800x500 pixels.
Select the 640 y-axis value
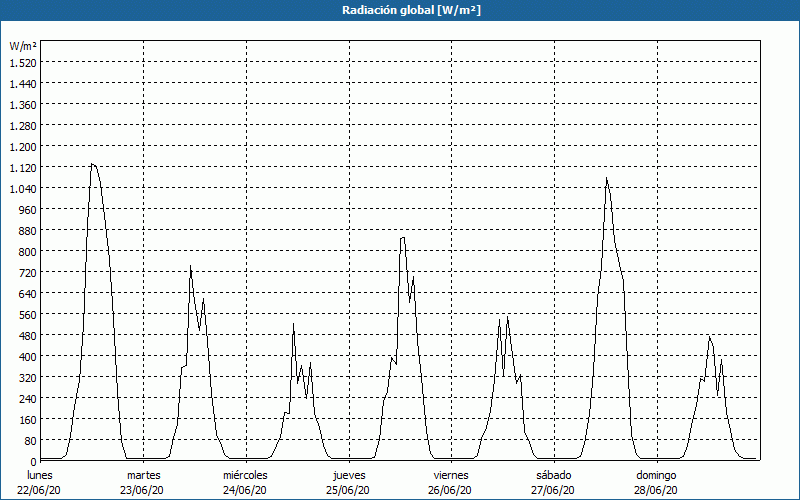coord(28,294)
